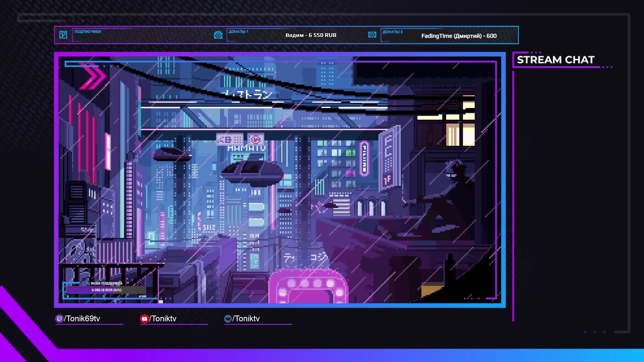Click the HAMATO building sign
Viewport: 644px width, 362px height.
tap(246, 148)
